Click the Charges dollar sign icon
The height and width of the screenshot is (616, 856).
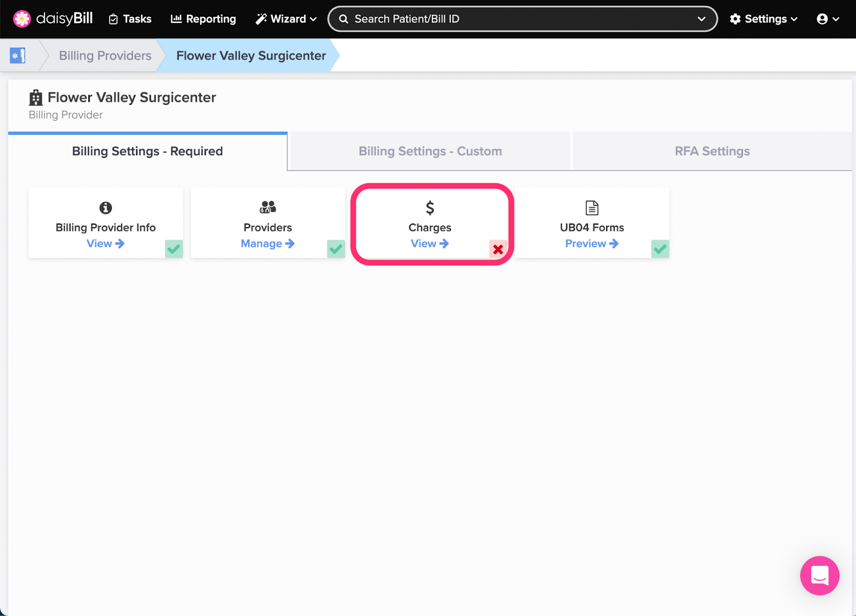click(430, 207)
